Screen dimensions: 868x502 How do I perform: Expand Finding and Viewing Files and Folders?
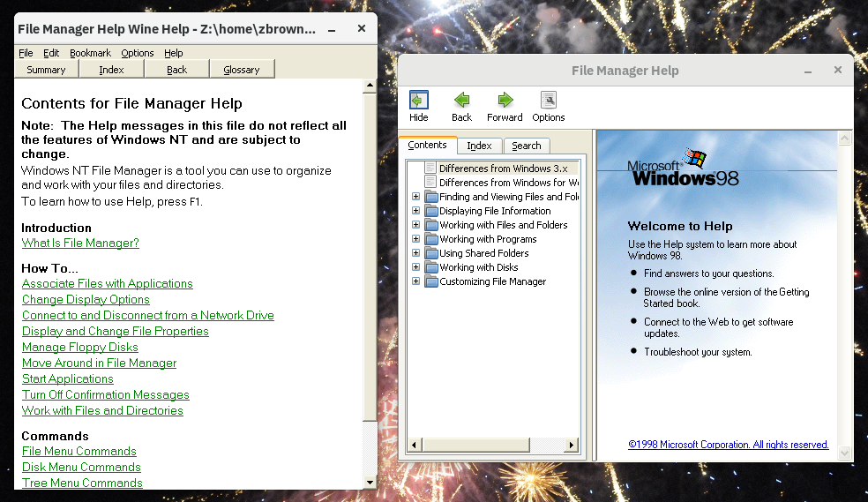415,197
